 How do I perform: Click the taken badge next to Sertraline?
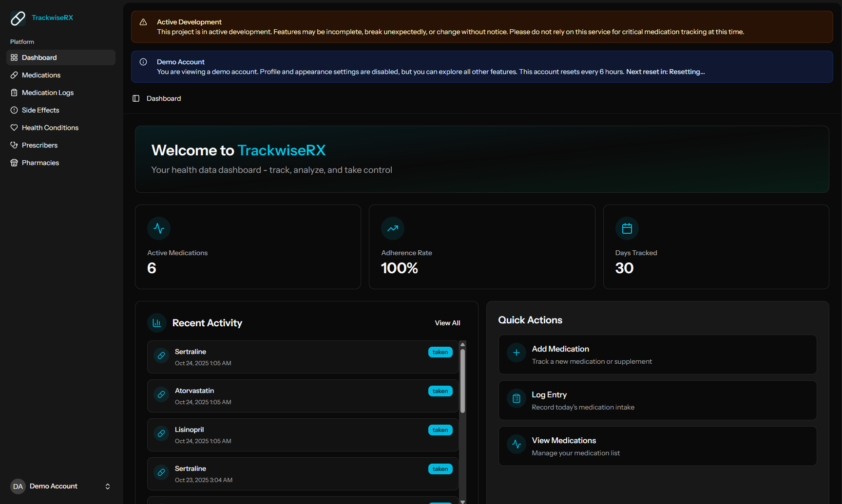[x=440, y=352]
